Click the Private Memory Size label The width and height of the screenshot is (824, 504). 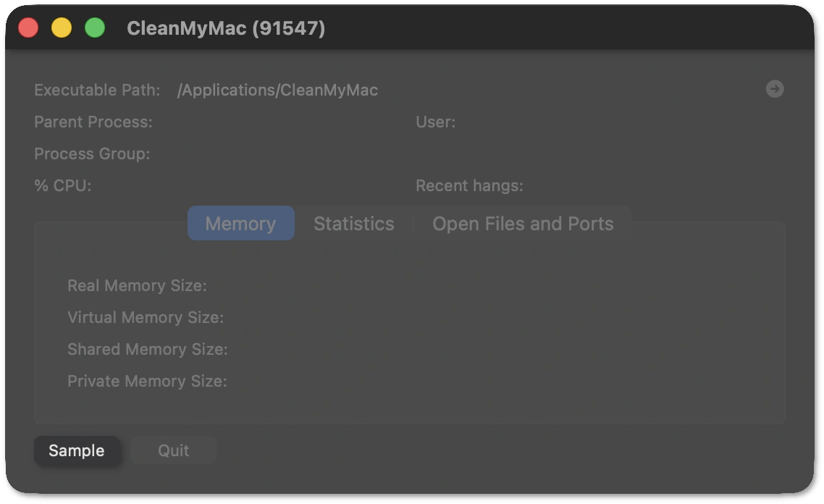(147, 381)
